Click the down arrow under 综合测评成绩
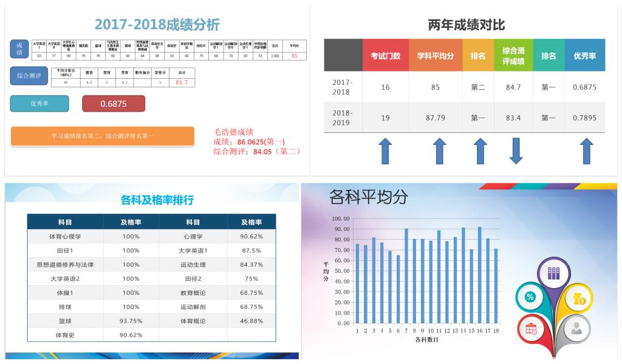 click(x=515, y=151)
